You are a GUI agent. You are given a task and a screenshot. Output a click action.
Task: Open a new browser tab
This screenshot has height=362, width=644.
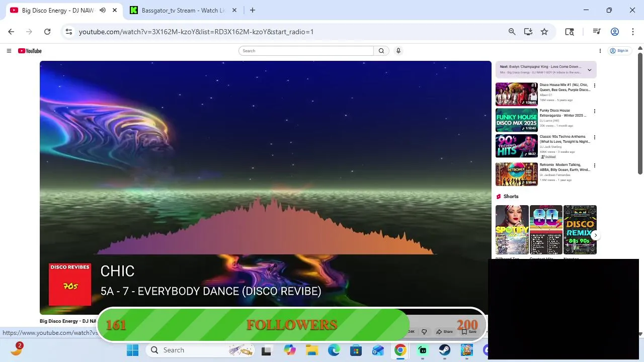(x=253, y=10)
